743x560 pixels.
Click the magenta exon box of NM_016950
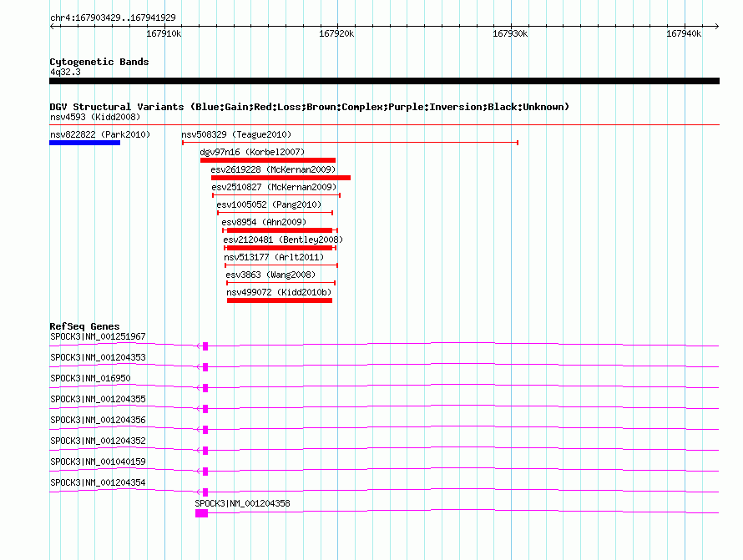click(205, 388)
